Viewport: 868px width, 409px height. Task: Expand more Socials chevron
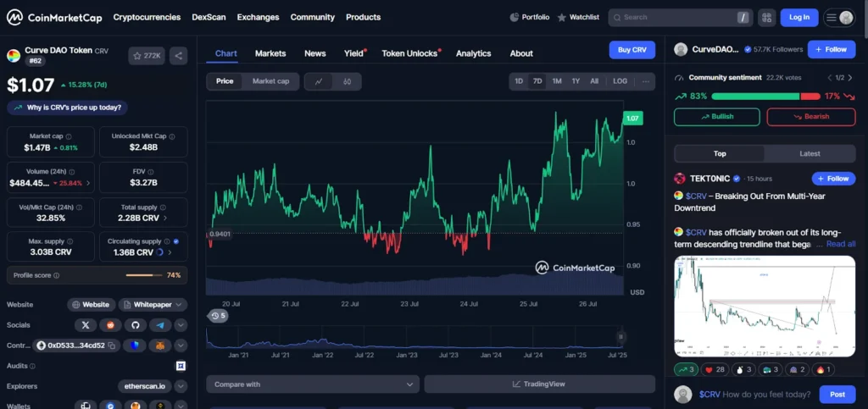coord(181,325)
